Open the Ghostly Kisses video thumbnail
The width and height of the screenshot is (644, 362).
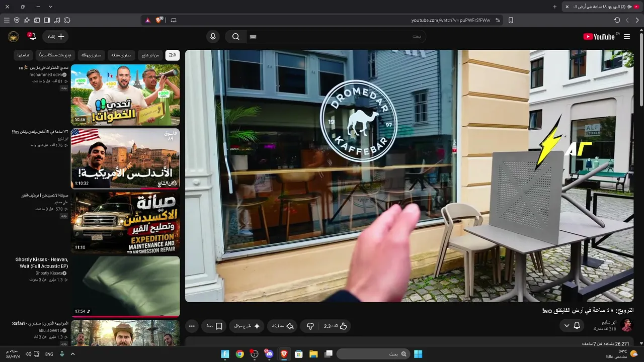(x=125, y=287)
